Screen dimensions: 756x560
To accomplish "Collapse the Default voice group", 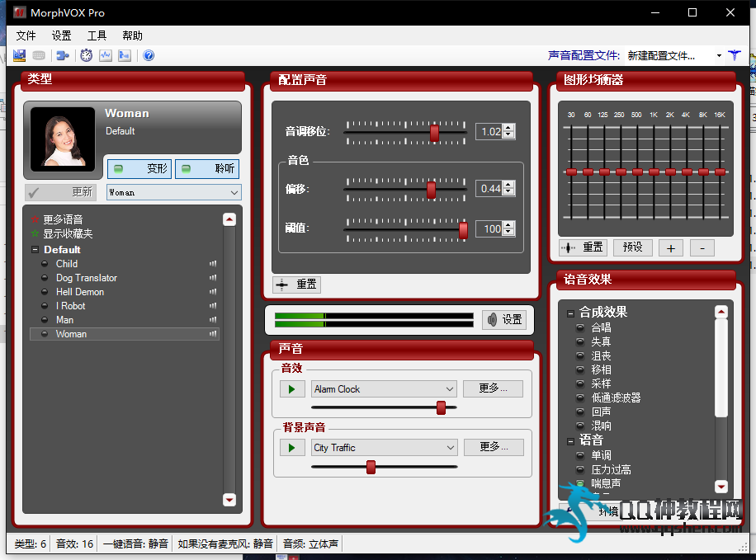I will (35, 250).
